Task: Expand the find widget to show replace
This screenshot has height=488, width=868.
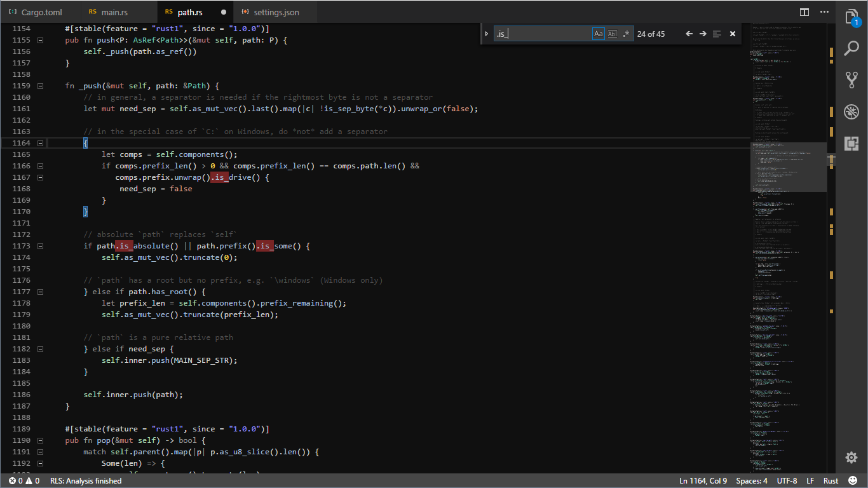Action: pyautogui.click(x=487, y=34)
